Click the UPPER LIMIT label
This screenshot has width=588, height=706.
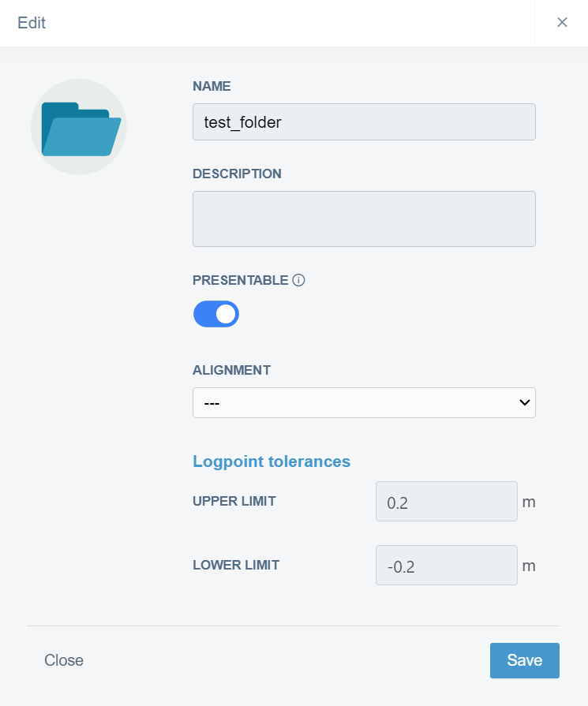pos(234,501)
